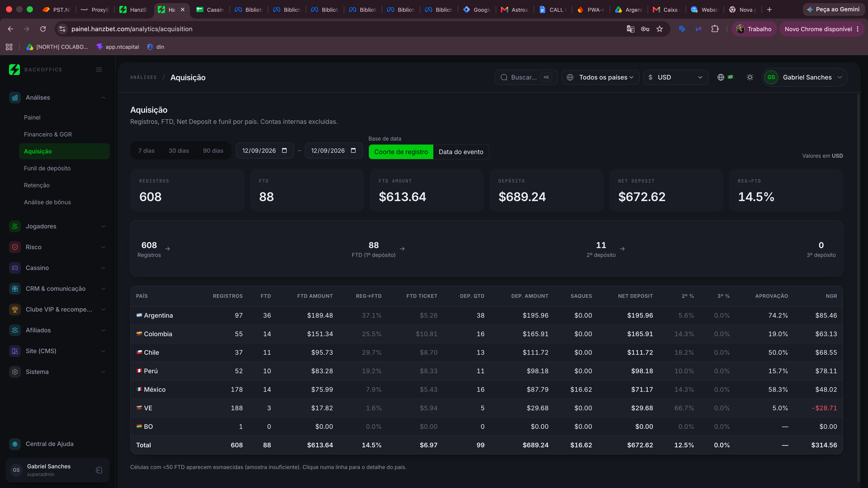Open Argentina row details
The width and height of the screenshot is (868, 488).
486,316
